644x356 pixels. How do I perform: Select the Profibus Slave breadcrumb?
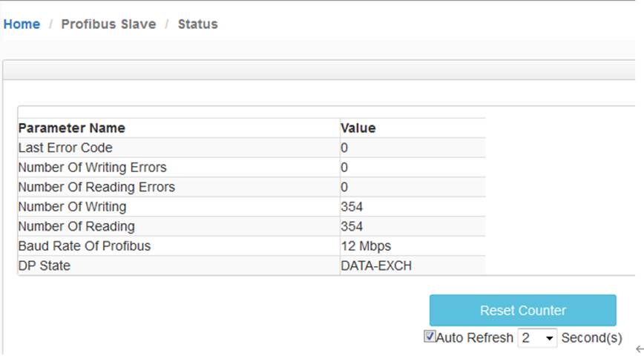pos(108,24)
